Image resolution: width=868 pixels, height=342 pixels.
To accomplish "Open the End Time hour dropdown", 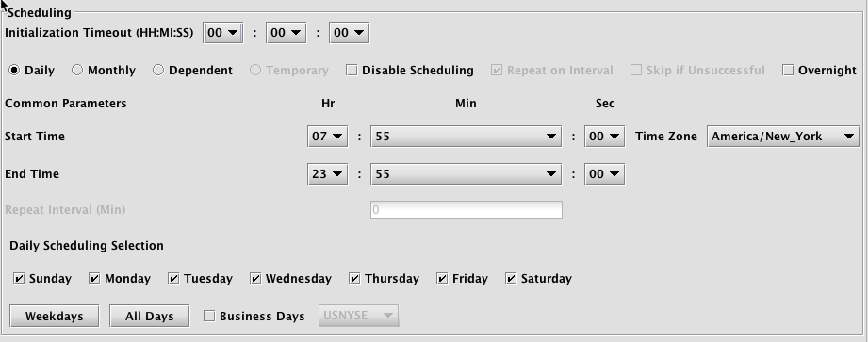I will pyautogui.click(x=328, y=173).
